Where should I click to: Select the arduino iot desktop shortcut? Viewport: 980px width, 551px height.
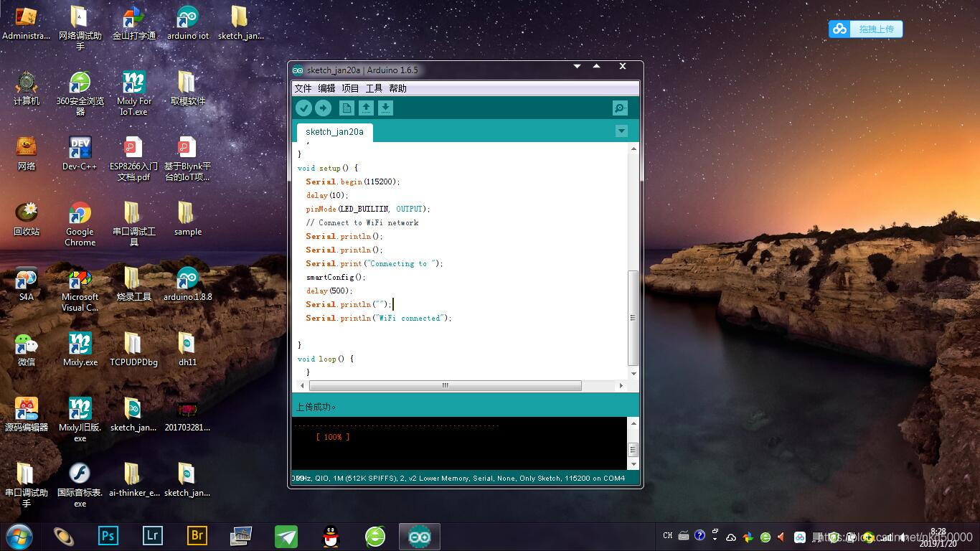click(187, 24)
